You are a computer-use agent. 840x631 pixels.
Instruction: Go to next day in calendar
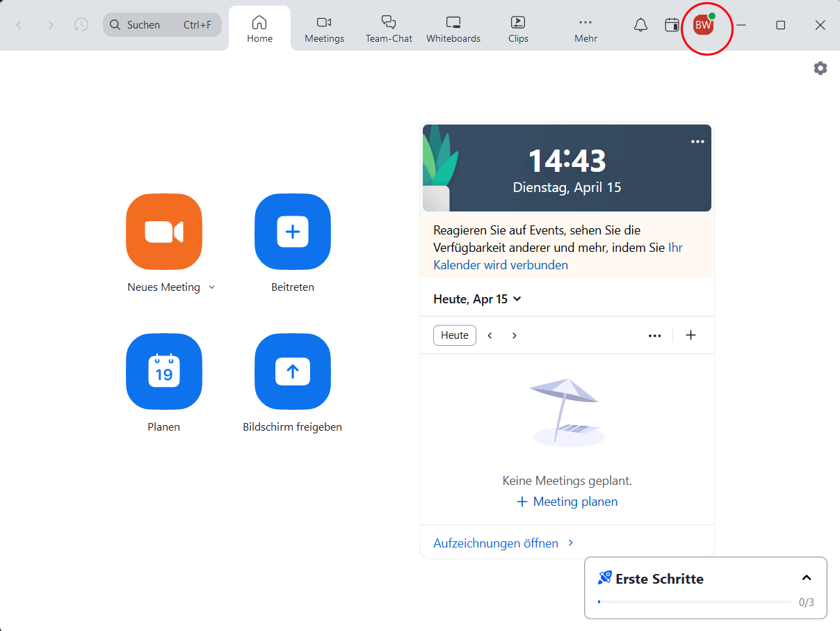(x=515, y=335)
